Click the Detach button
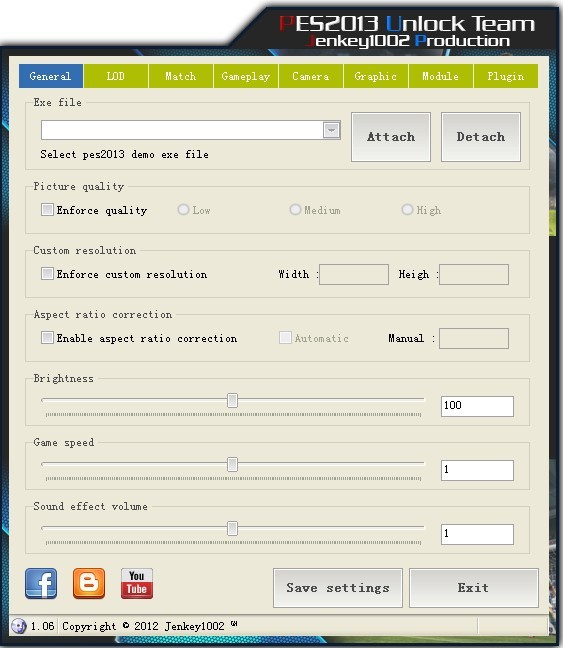 pyautogui.click(x=481, y=137)
